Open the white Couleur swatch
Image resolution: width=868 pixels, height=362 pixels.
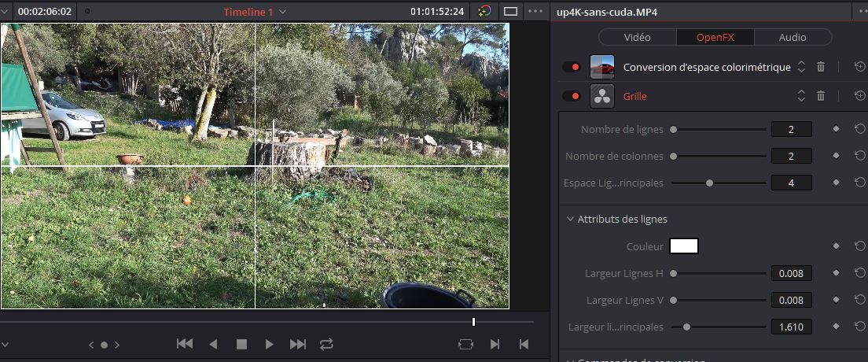click(x=684, y=246)
